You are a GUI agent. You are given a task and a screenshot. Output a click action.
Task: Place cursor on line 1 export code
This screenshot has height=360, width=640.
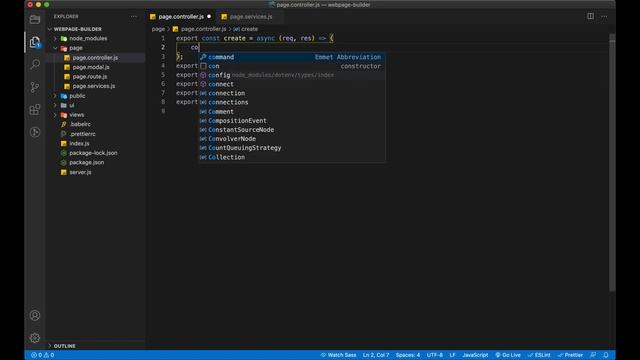pyautogui.click(x=255, y=38)
